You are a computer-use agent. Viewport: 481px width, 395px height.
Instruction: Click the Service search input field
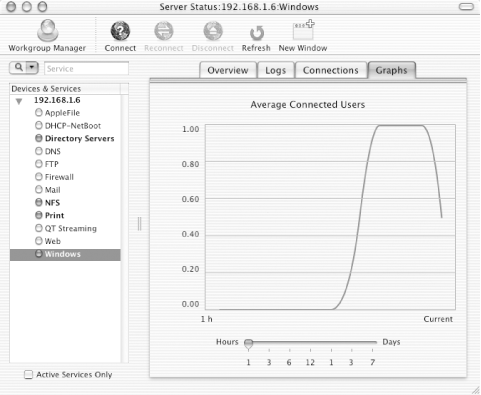(x=86, y=68)
